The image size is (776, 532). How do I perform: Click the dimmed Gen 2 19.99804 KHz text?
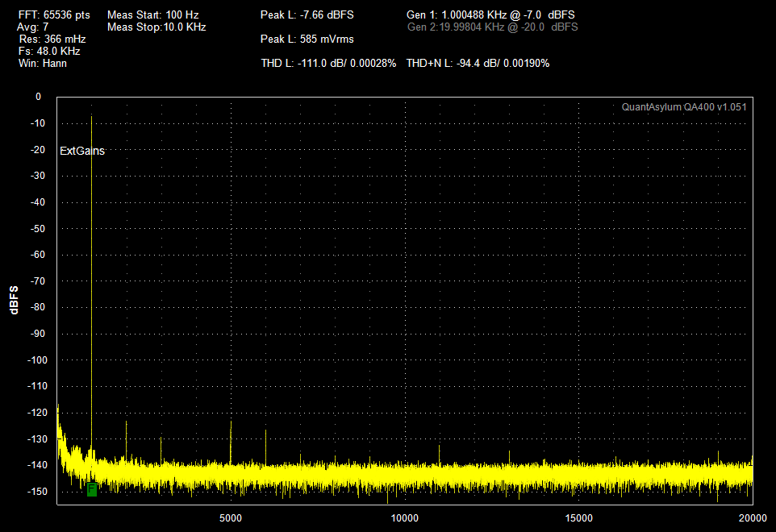(x=492, y=27)
